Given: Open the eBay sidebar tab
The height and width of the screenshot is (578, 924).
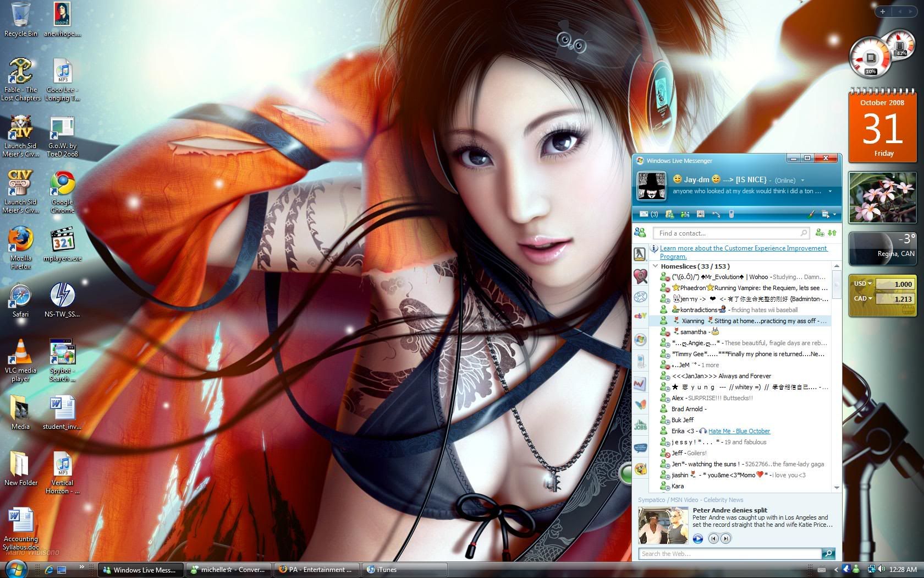Looking at the screenshot, I should (x=640, y=316).
